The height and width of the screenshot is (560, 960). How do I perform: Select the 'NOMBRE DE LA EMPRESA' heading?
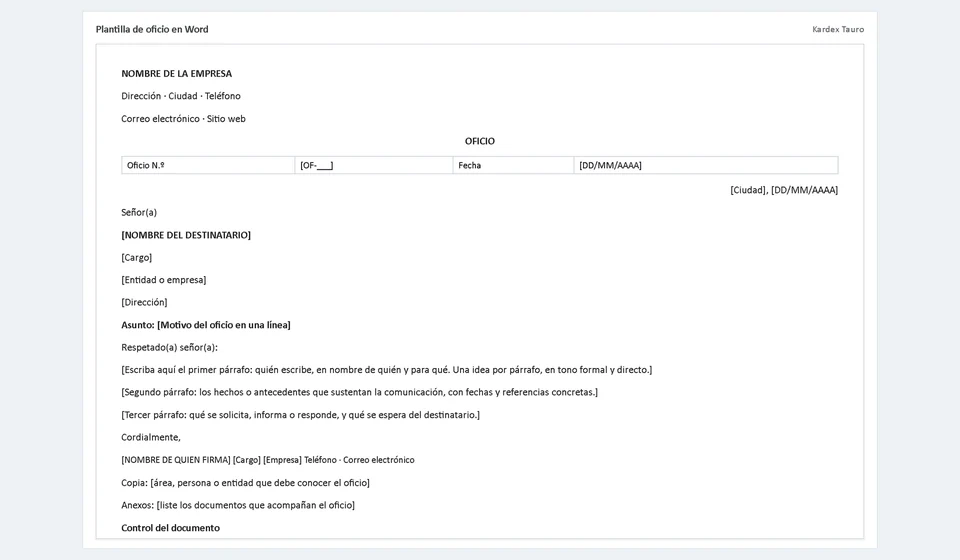pos(176,73)
